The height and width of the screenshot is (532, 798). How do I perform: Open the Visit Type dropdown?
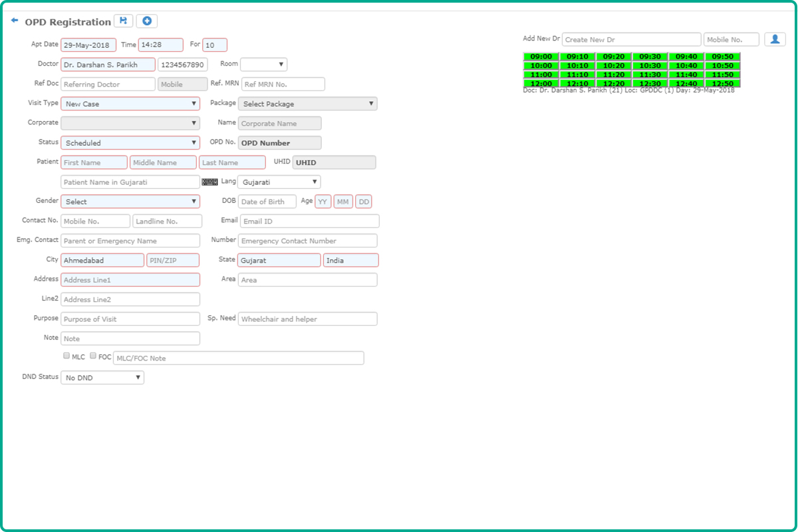coord(130,104)
